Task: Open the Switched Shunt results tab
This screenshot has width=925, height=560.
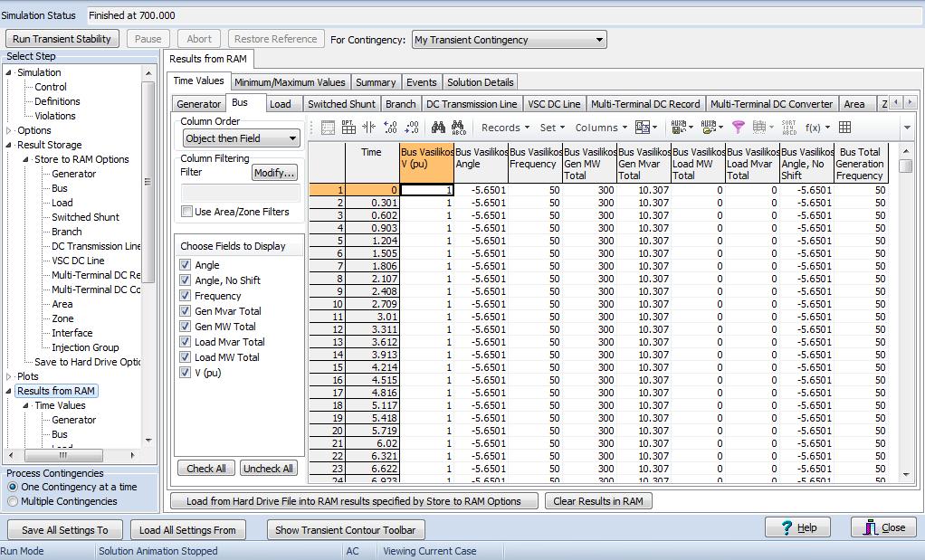Action: tap(341, 104)
